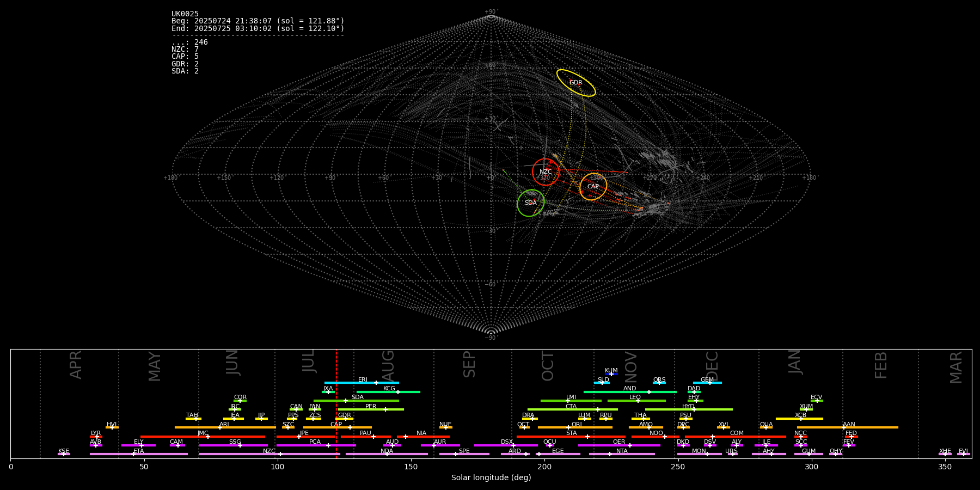This screenshot has width=980, height=490.
Task: Click the ORI shower bar in timeline
Action: point(575,427)
